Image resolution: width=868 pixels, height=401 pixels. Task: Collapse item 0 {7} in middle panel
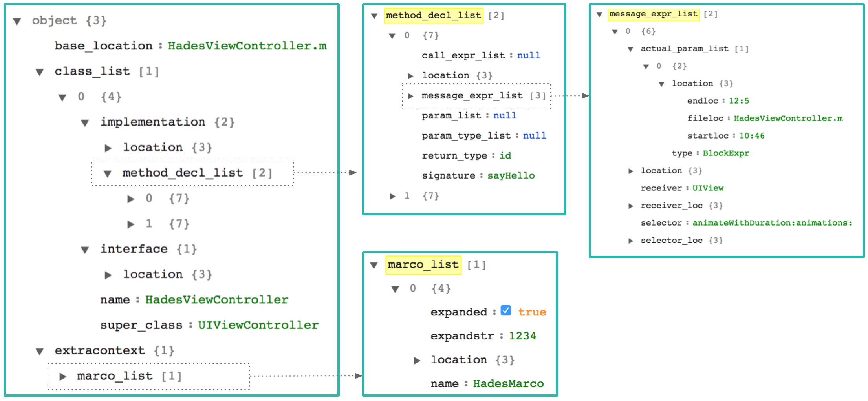(392, 36)
